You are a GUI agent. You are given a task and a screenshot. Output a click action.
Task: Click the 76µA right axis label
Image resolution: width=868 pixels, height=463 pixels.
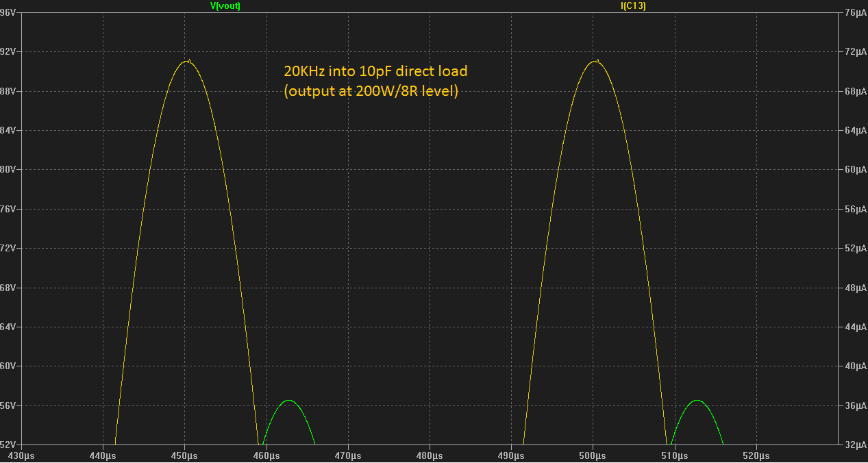click(856, 12)
